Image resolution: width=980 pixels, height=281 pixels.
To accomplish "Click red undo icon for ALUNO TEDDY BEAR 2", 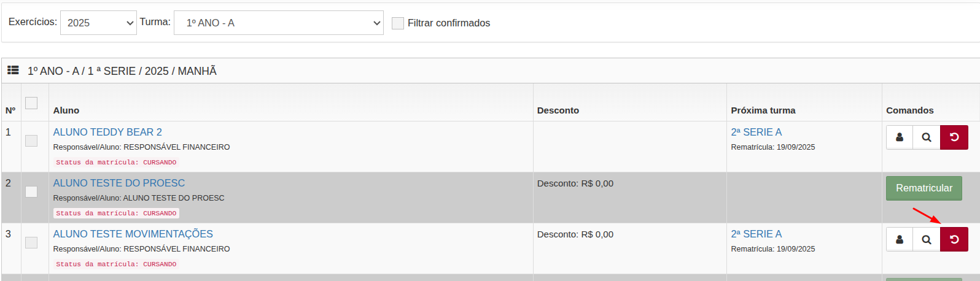I will pyautogui.click(x=954, y=137).
